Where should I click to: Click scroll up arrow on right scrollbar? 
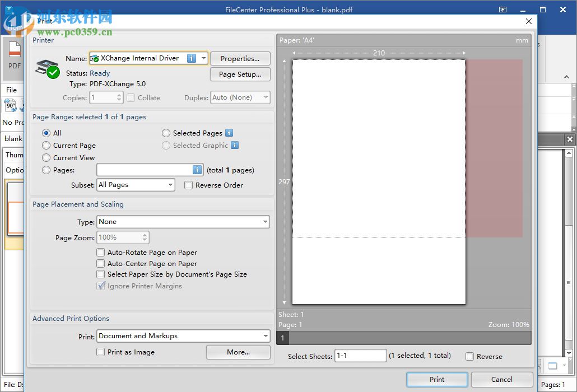[569, 153]
